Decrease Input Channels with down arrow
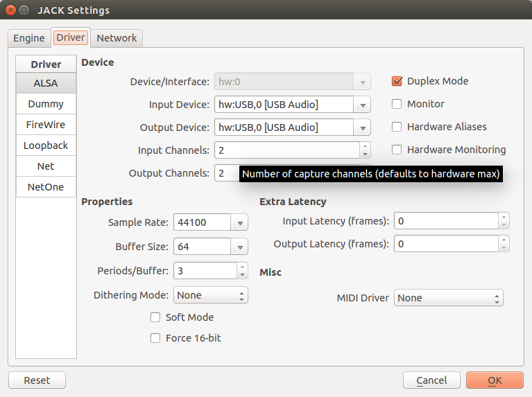Image resolution: width=532 pixels, height=397 pixels. [365, 155]
